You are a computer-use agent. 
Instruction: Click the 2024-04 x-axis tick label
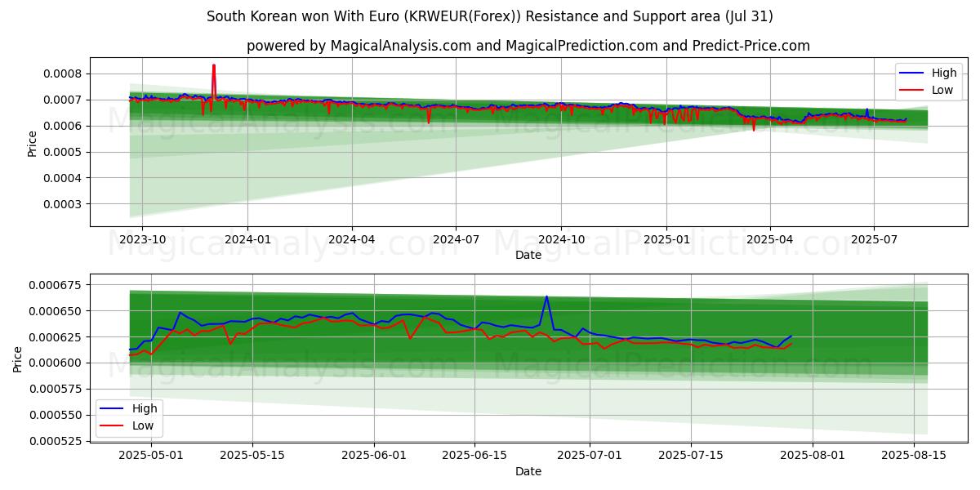[x=351, y=240]
